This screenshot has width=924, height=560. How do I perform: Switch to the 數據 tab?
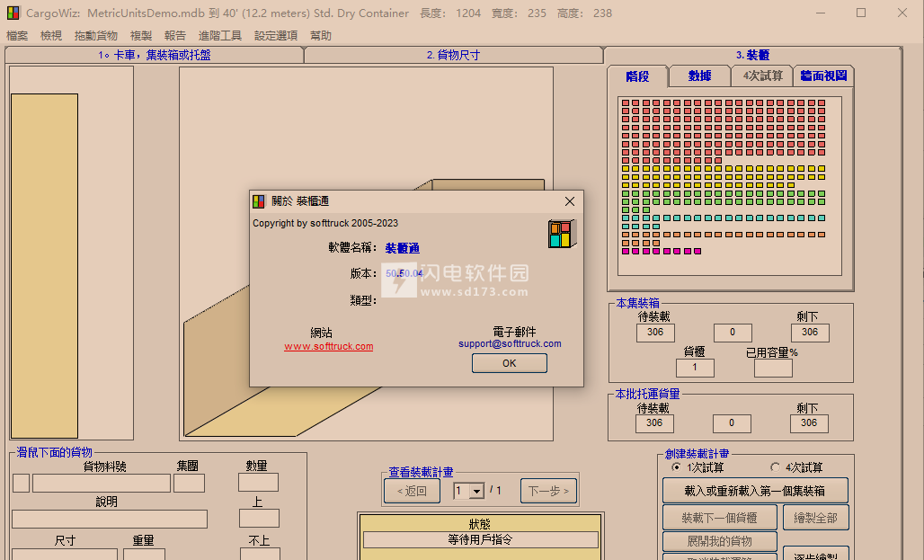[699, 76]
